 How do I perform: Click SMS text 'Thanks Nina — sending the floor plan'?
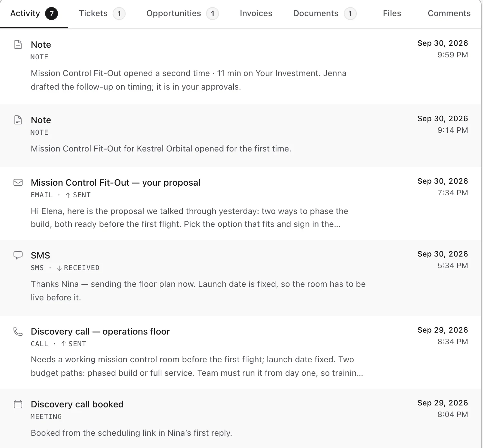tap(113, 284)
